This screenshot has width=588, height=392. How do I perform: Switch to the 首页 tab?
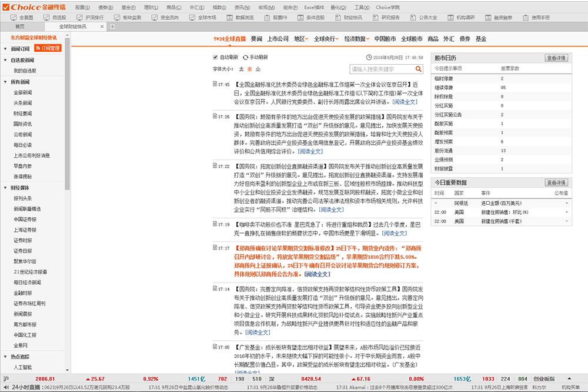(x=20, y=26)
